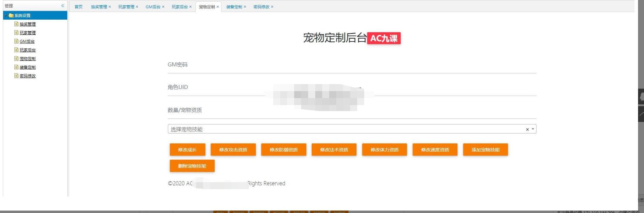Open the 选择宠物技能 dropdown
Viewport: 644px width, 213px height.
pos(347,129)
